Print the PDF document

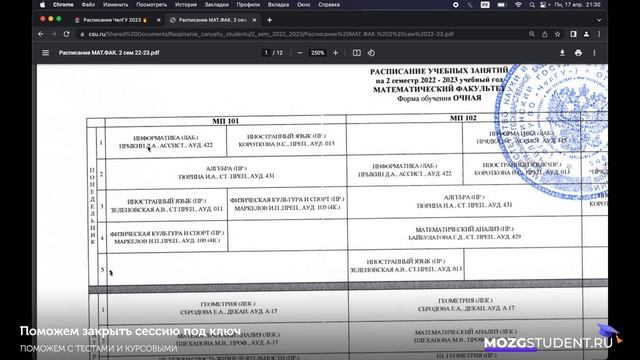tap(578, 53)
